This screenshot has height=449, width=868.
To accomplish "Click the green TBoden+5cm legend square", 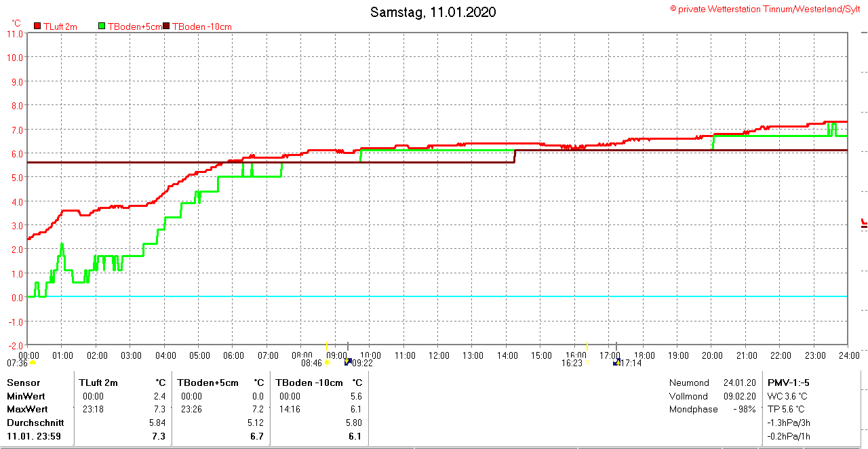I will (x=102, y=26).
